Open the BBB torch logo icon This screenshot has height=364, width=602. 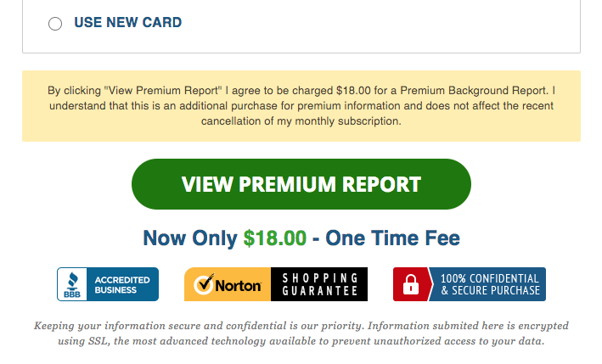coord(72,284)
